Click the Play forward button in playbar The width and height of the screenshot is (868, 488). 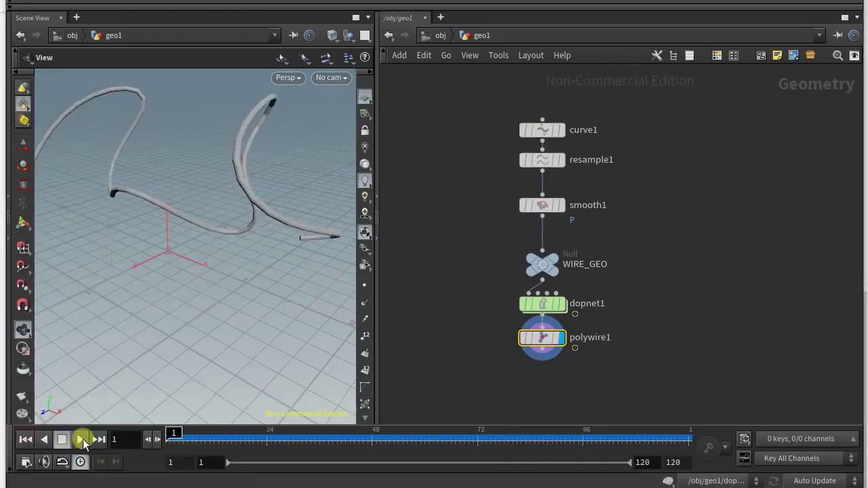point(80,440)
